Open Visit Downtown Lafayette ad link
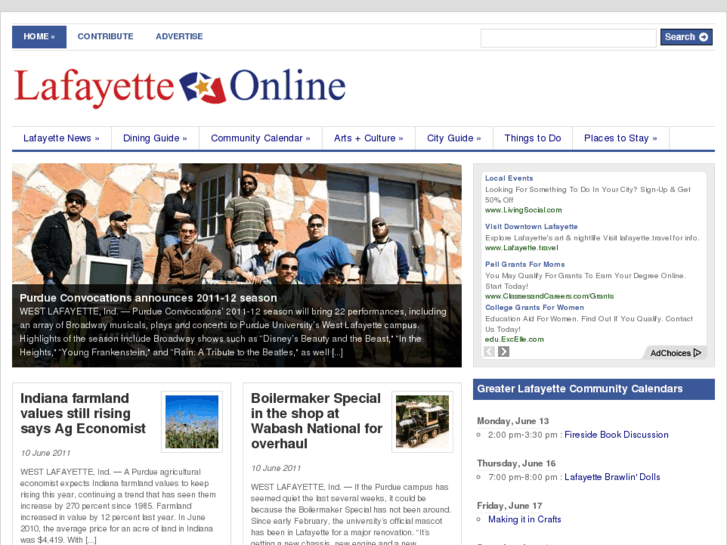The width and height of the screenshot is (727, 545). click(531, 226)
